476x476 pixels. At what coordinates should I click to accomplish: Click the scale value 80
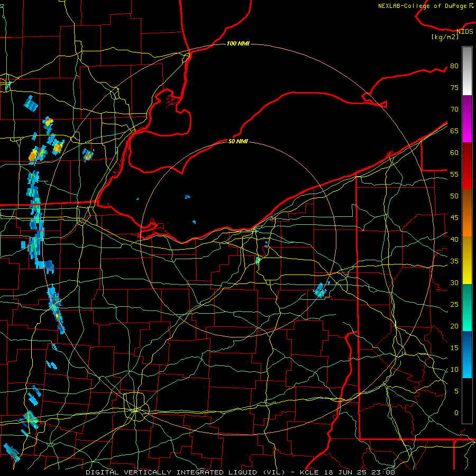point(454,66)
